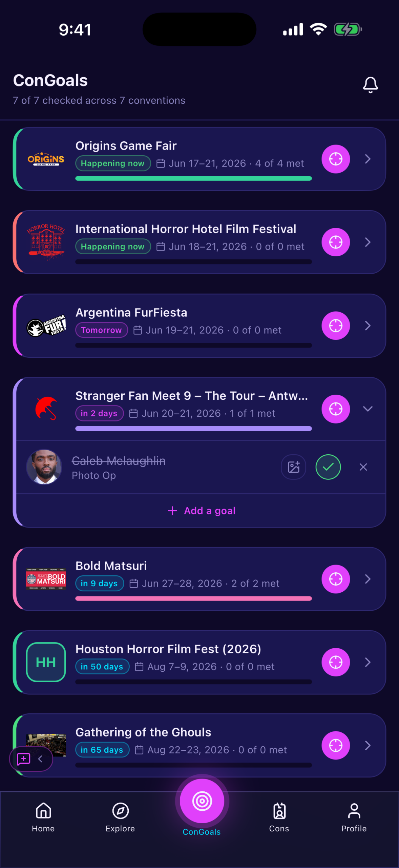Viewport: 399px width, 868px height.
Task: Go to the Explore tab
Action: [x=120, y=817]
